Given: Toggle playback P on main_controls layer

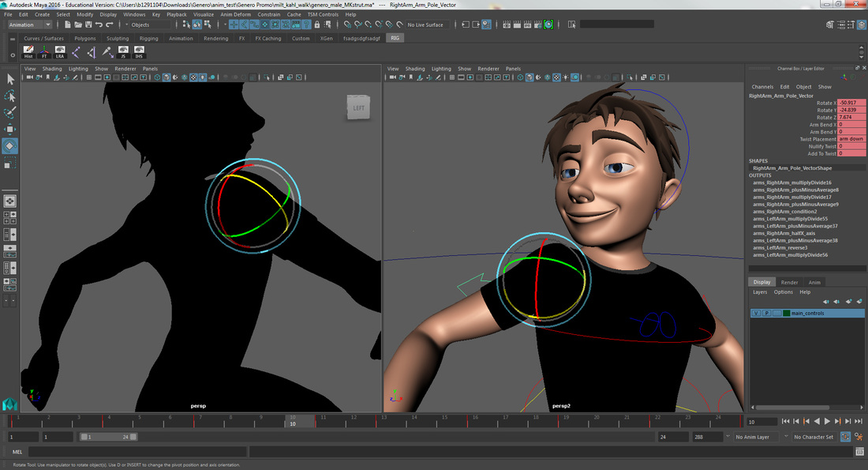Looking at the screenshot, I should point(767,313).
